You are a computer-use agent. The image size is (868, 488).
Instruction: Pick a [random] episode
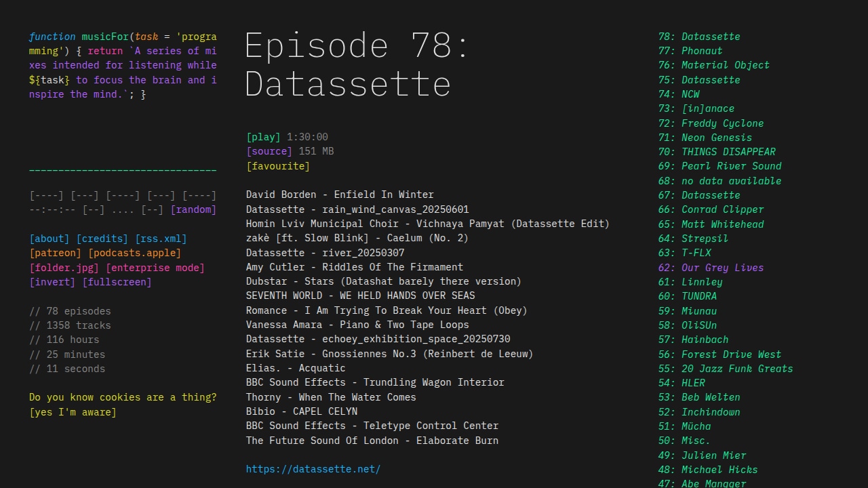tap(193, 209)
